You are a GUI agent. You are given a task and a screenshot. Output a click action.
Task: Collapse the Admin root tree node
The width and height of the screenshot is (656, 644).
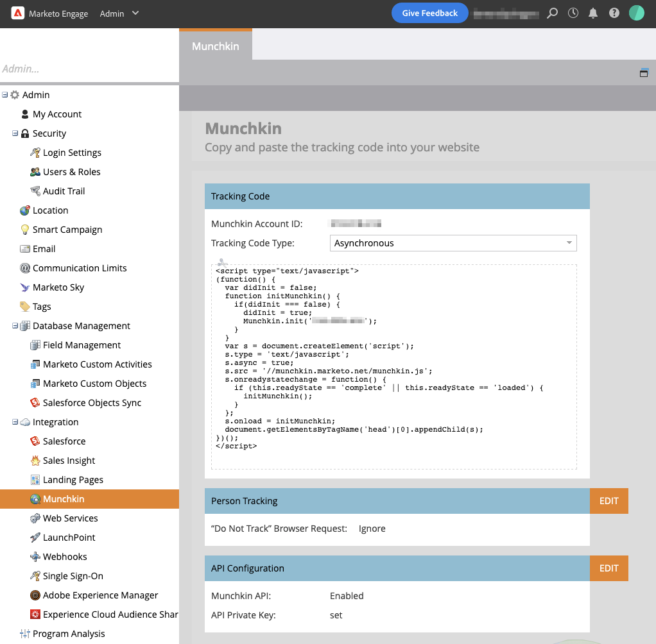[4, 95]
